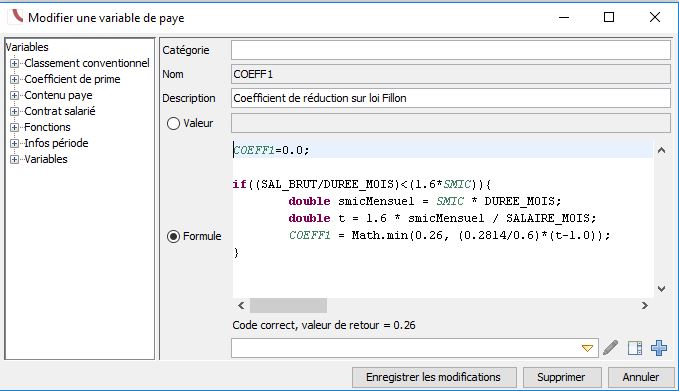Click the root Variables tree heading

[x=27, y=47]
